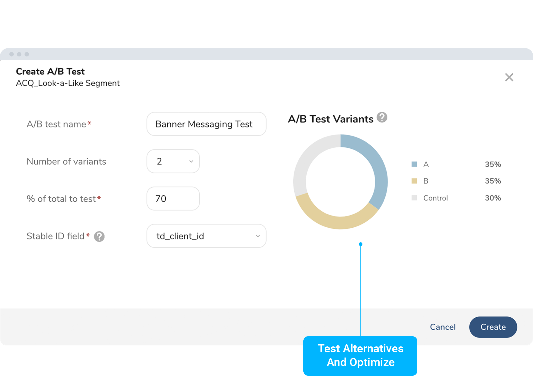Click the '% of total to test' label
This screenshot has width=533, height=392.
tap(61, 199)
